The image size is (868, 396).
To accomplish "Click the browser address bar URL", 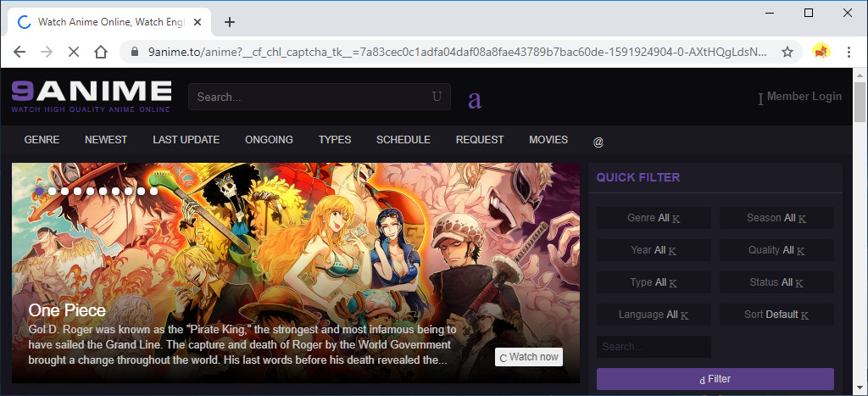I will coord(457,52).
